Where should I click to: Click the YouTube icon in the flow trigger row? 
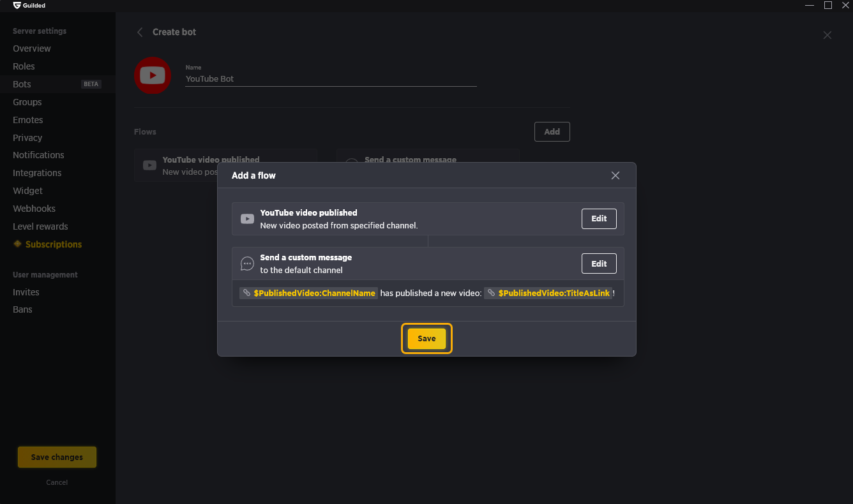pos(247,219)
